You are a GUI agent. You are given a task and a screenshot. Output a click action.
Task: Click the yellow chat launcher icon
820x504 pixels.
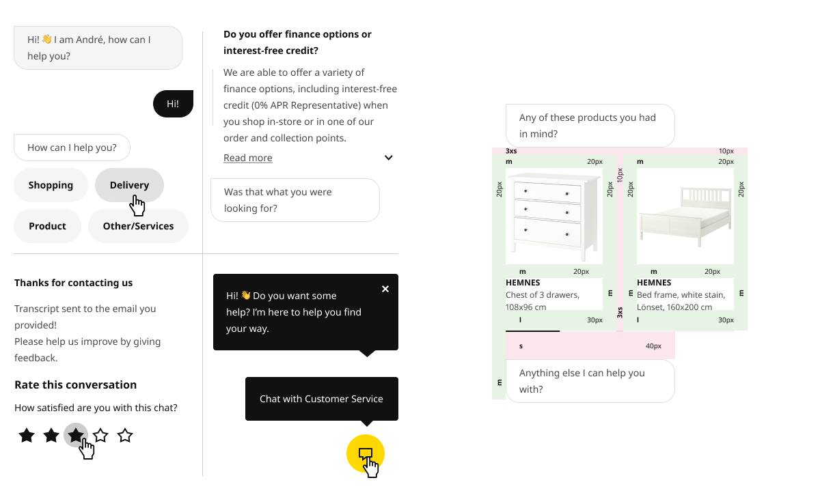[x=366, y=453]
